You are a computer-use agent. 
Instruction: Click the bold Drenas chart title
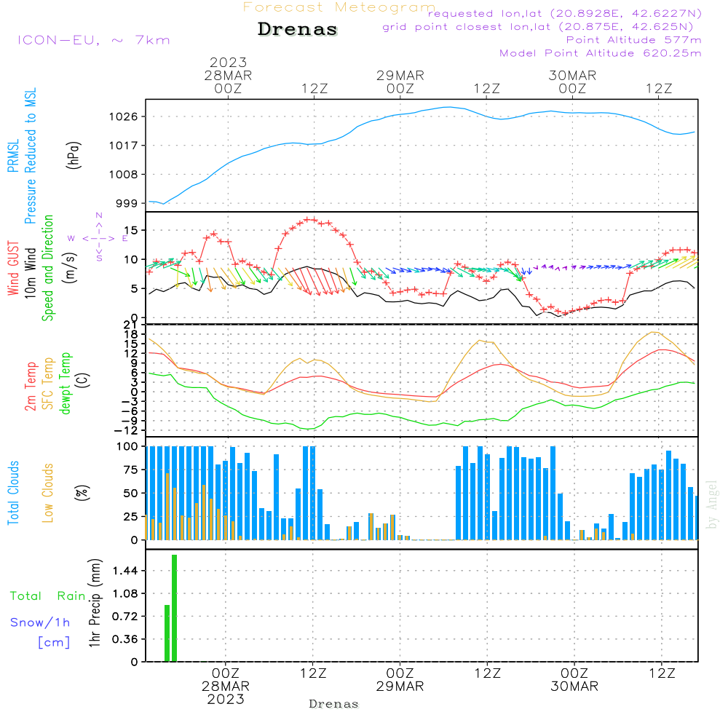pyautogui.click(x=298, y=30)
